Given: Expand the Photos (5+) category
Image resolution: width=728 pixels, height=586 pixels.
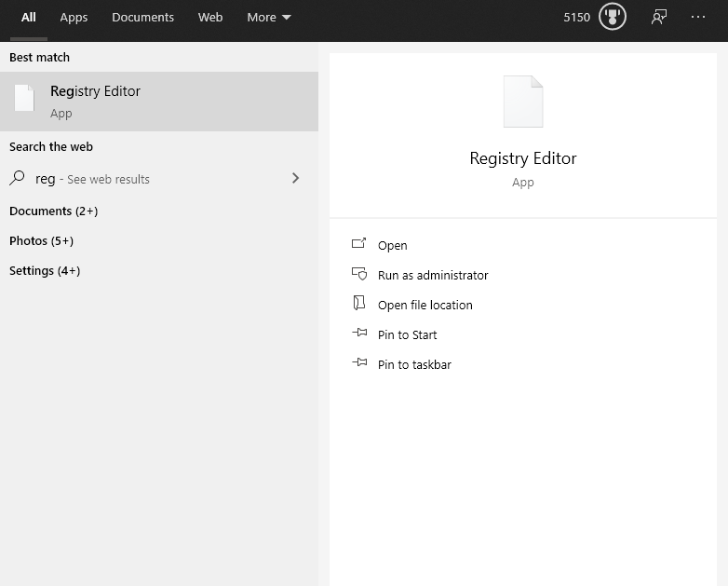Looking at the screenshot, I should [41, 240].
